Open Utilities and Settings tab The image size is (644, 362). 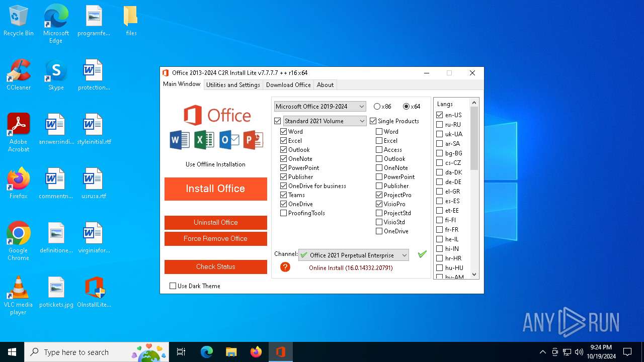[x=233, y=85]
